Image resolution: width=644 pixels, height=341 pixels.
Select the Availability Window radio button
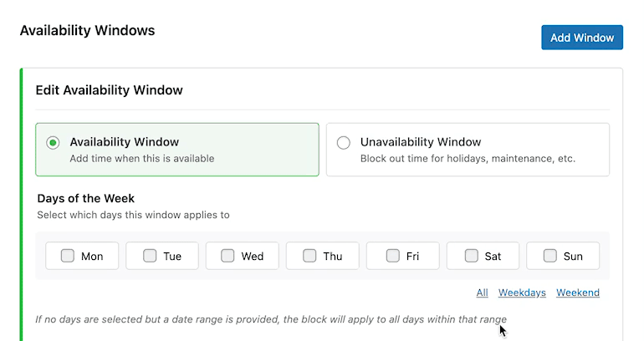click(53, 143)
